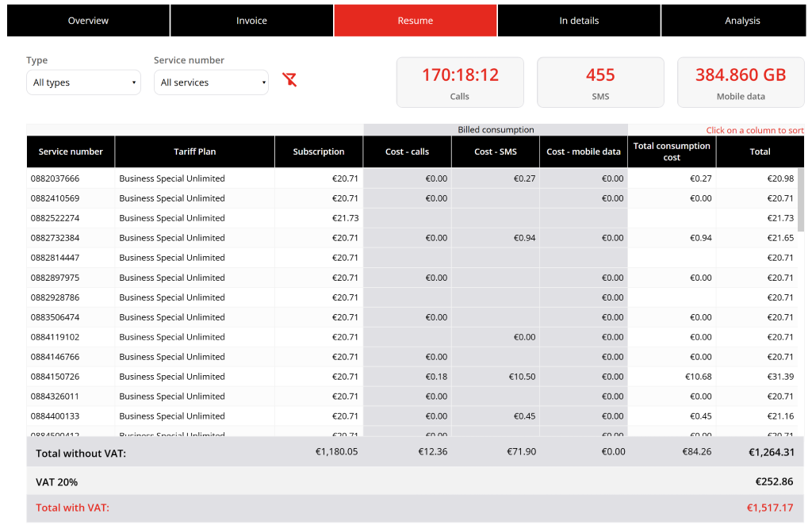Sort by Subscription column header
Image resolution: width=812 pixels, height=525 pixels.
319,151
